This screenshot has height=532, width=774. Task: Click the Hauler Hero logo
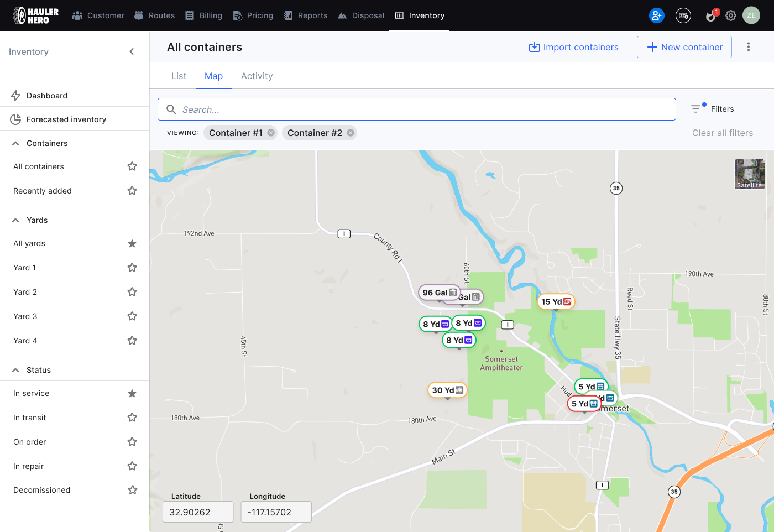point(36,15)
